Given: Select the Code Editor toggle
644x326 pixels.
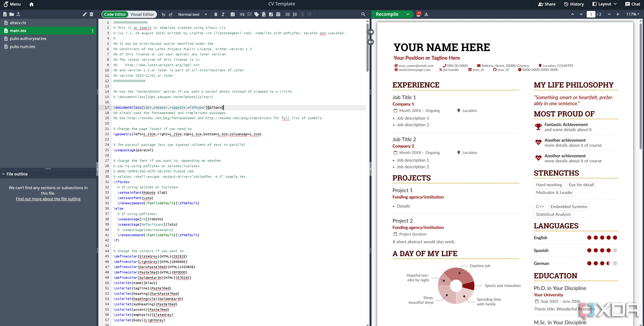Looking at the screenshot, I should coord(115,14).
